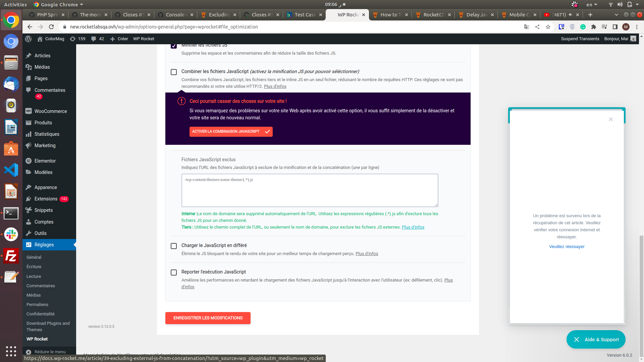644x362 pixels.
Task: Open updates via the 159 refresh icon
Action: pos(77,39)
